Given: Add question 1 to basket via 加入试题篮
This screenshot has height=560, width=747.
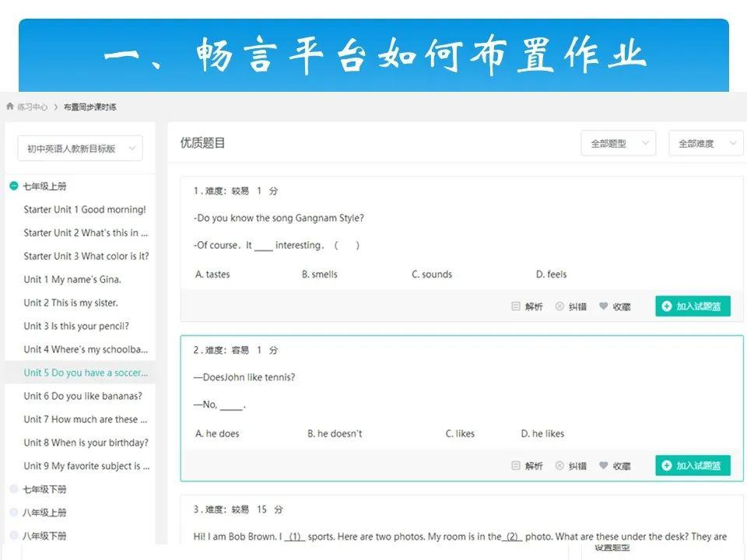Looking at the screenshot, I should point(693,306).
